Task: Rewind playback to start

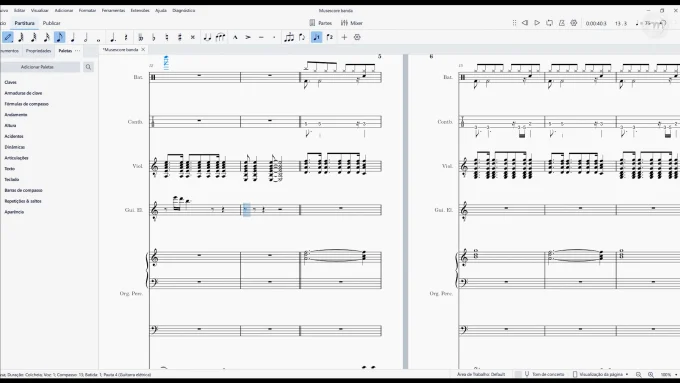Action: pyautogui.click(x=525, y=23)
